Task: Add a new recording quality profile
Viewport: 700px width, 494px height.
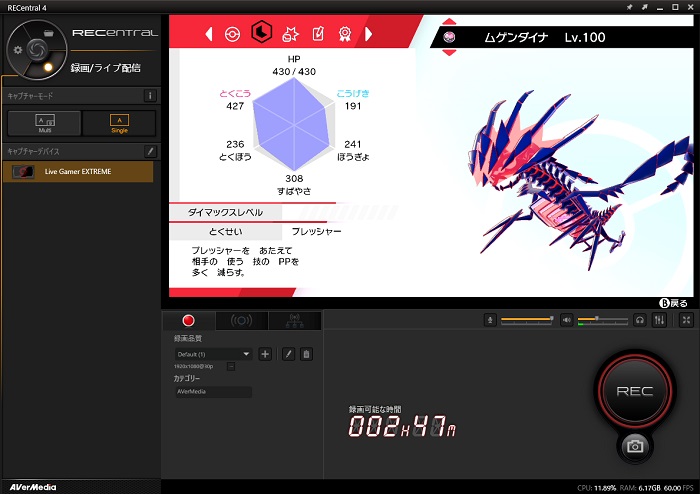Action: click(x=265, y=354)
